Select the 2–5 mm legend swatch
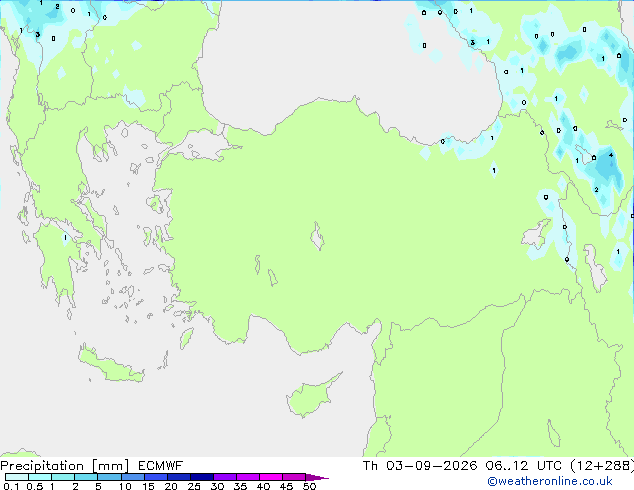 [x=86, y=477]
